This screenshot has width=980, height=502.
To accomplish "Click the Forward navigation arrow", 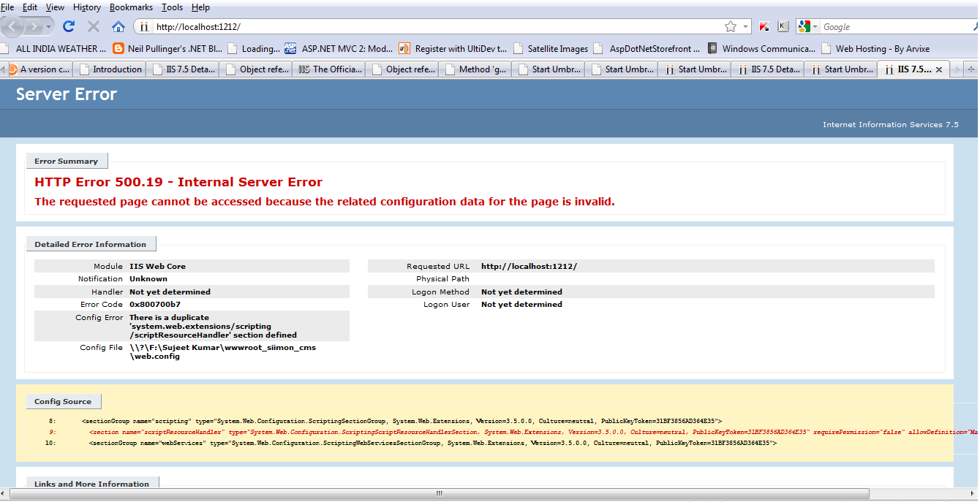I will [x=35, y=26].
